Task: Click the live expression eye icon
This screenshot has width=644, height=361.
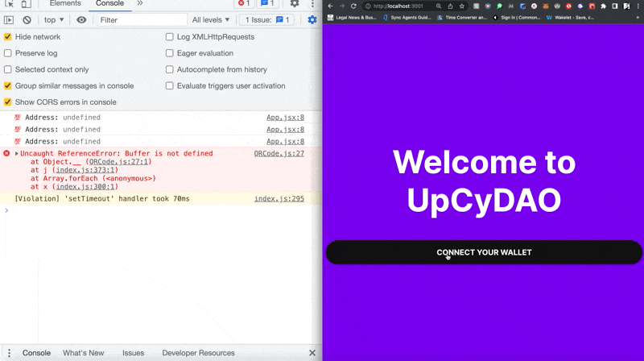Action: pyautogui.click(x=81, y=20)
